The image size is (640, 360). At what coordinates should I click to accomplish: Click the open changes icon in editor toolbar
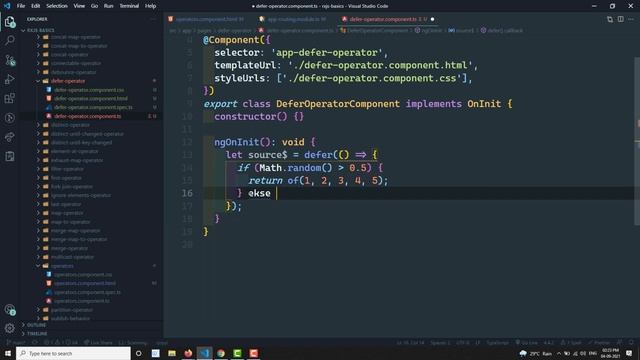[x=610, y=19]
